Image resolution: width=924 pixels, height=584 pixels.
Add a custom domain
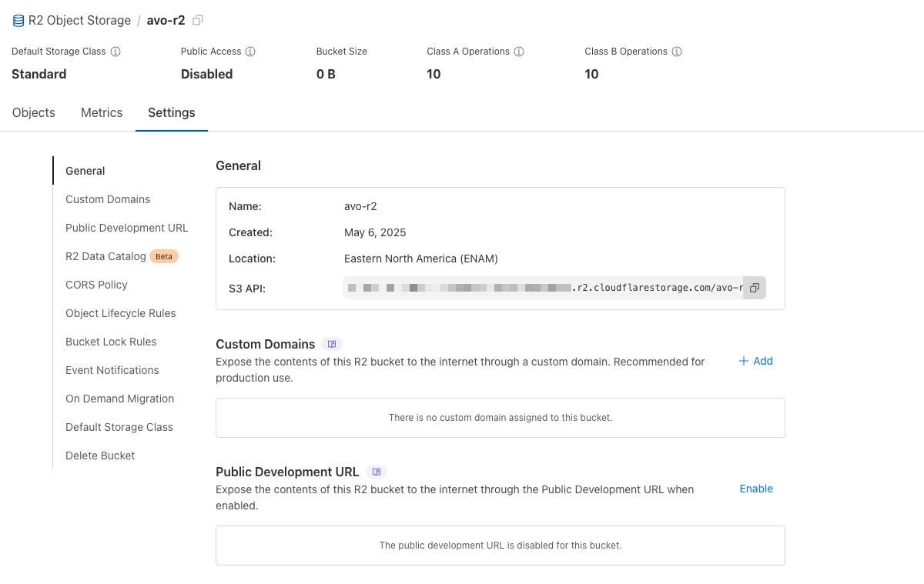[x=756, y=361]
